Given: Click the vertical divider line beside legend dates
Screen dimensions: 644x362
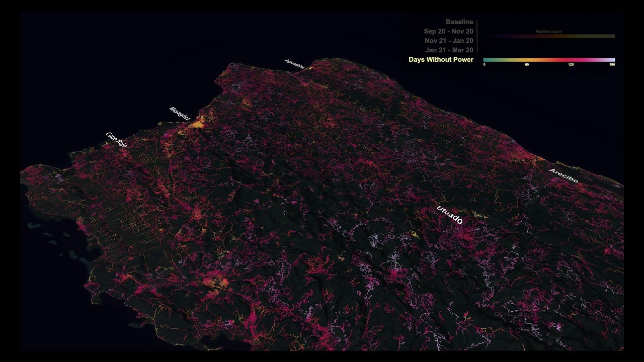Looking at the screenshot, I should (477, 36).
